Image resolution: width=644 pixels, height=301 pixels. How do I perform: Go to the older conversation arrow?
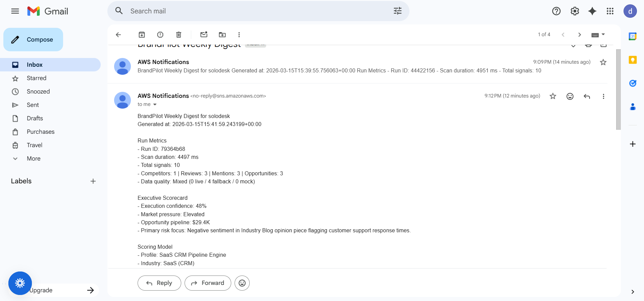(579, 35)
